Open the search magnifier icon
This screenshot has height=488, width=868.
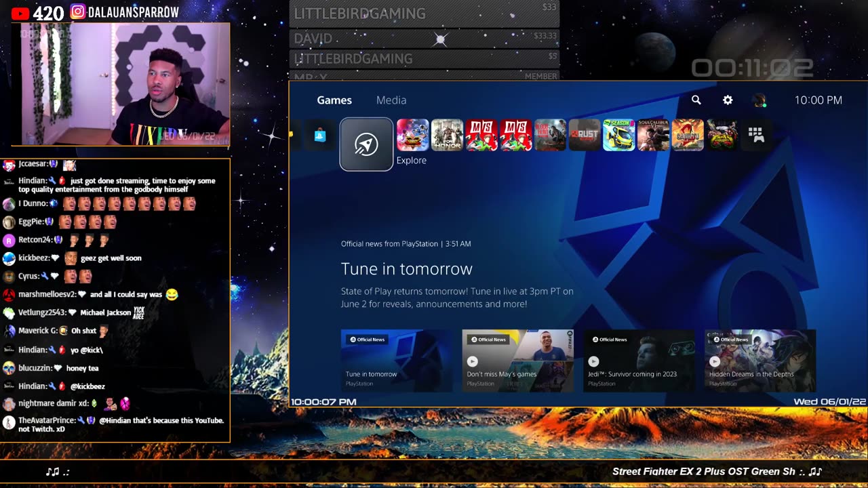(x=696, y=100)
